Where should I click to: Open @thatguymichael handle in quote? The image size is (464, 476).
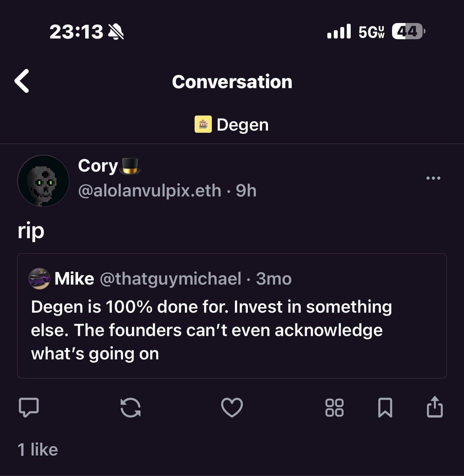170,279
